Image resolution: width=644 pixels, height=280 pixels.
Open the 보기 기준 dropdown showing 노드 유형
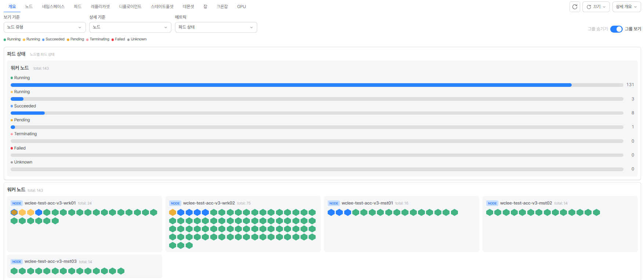[x=45, y=27]
